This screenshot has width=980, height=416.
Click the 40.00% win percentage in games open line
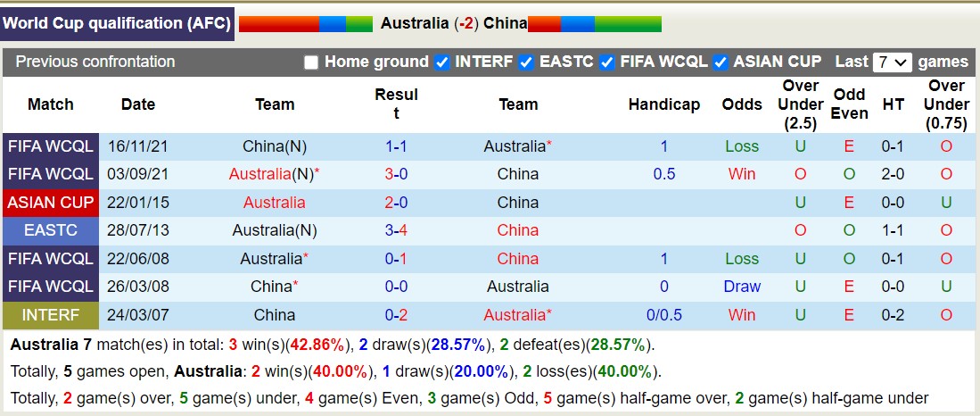coord(341,372)
